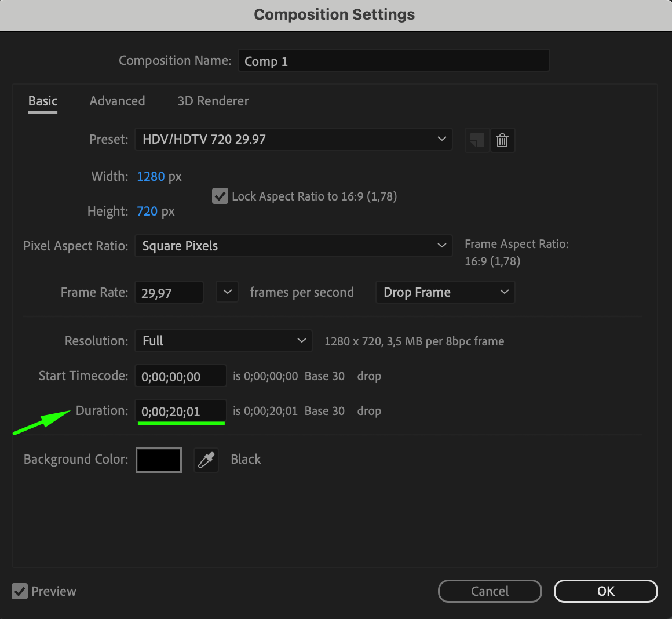672x619 pixels.
Task: Open the Preset dropdown HDV/HDTV 720 29.97
Action: (x=293, y=139)
